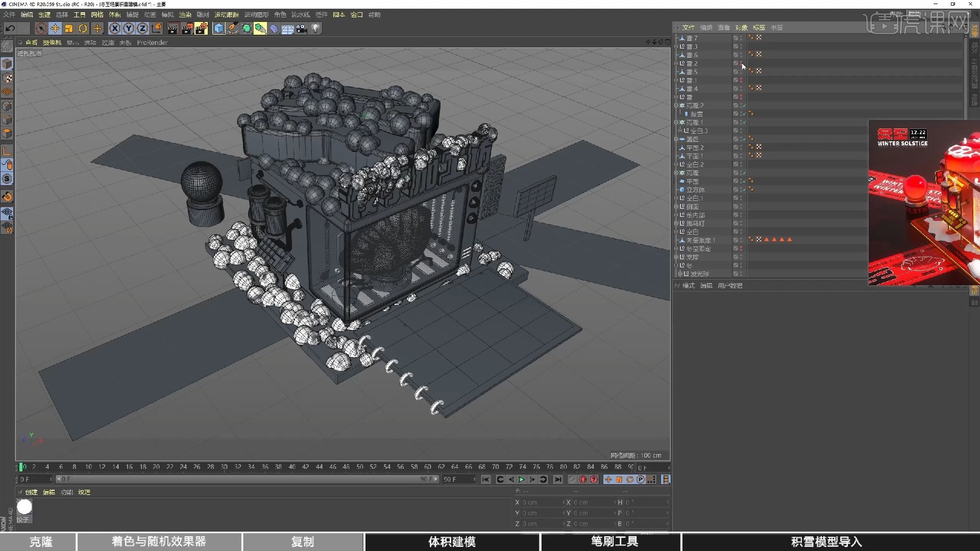Open the 文件 menu in main menu bar
This screenshot has height=551, width=980.
click(9, 15)
